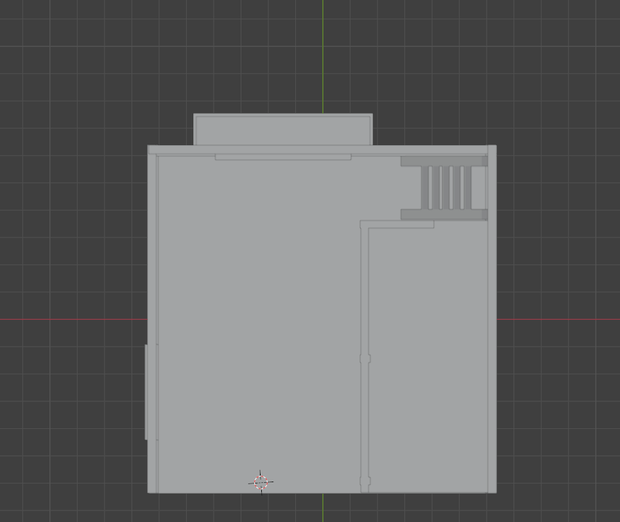The image size is (620, 522).
Task: Click the red X axis line left of model
Action: point(73,319)
